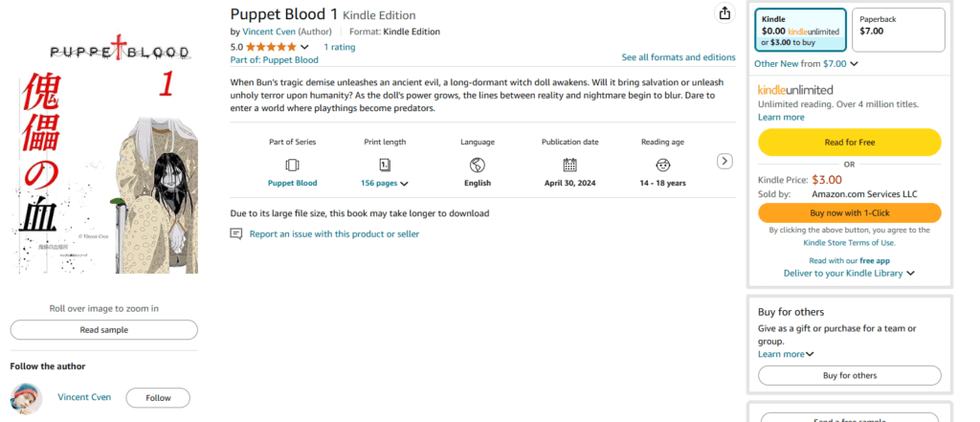Select the Paperback $7.00 format option
Screen dimensions: 980x422
[x=899, y=30]
